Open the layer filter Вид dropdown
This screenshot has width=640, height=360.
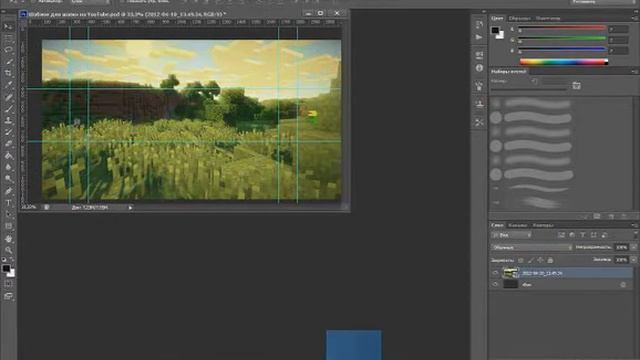[512, 235]
